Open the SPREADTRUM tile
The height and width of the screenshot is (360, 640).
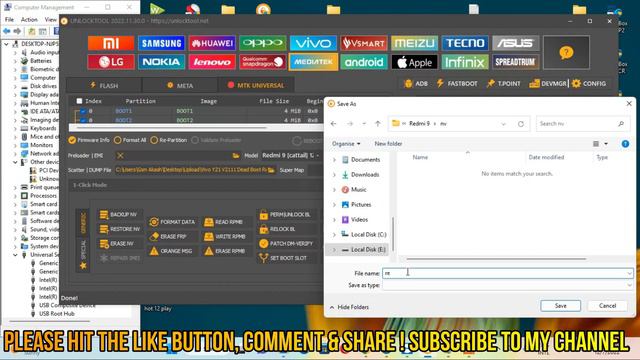click(x=516, y=62)
